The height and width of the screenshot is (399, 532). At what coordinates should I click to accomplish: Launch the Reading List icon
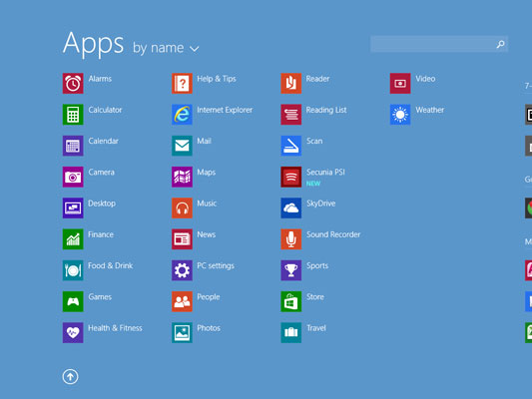tap(291, 115)
